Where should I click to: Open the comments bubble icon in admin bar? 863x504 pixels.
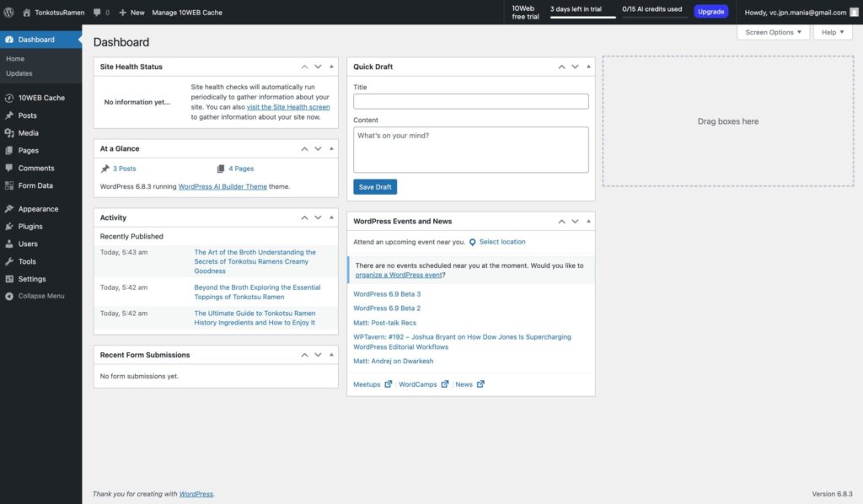(97, 13)
